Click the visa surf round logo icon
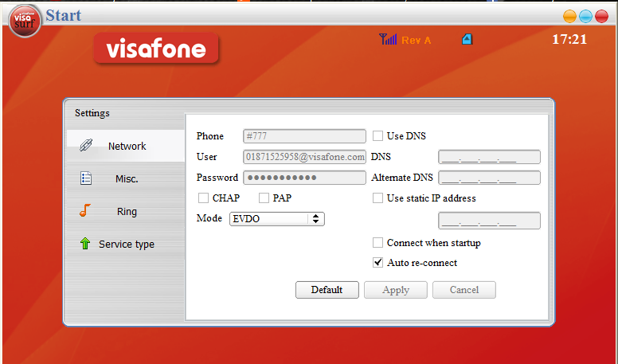618x364 pixels. [25, 21]
